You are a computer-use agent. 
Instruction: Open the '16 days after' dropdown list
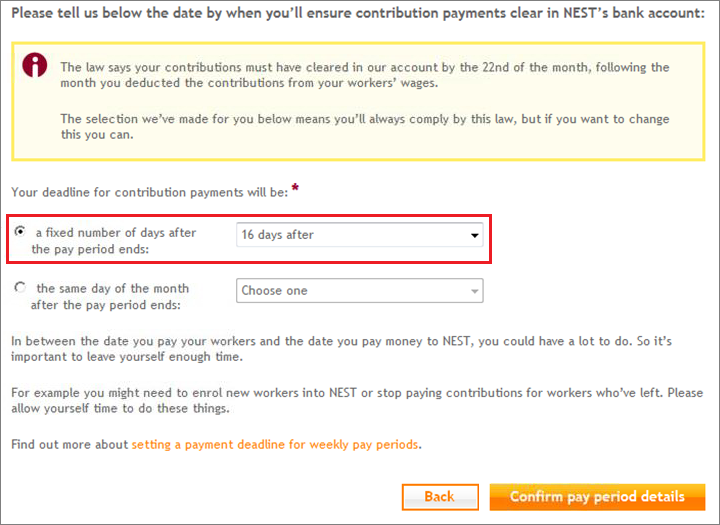(360, 235)
